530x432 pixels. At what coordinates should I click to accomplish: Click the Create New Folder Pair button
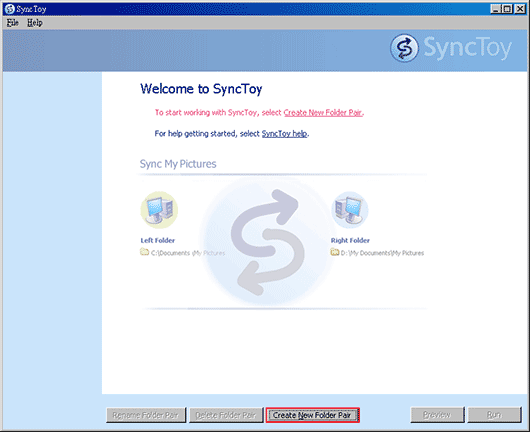312,415
